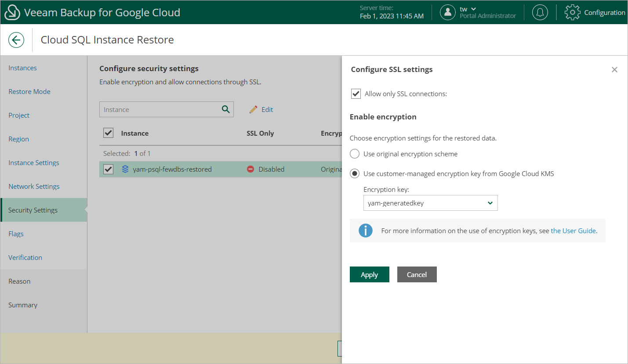
Task: Click yam-psql-fewdbs-restored instance name
Action: (x=172, y=169)
